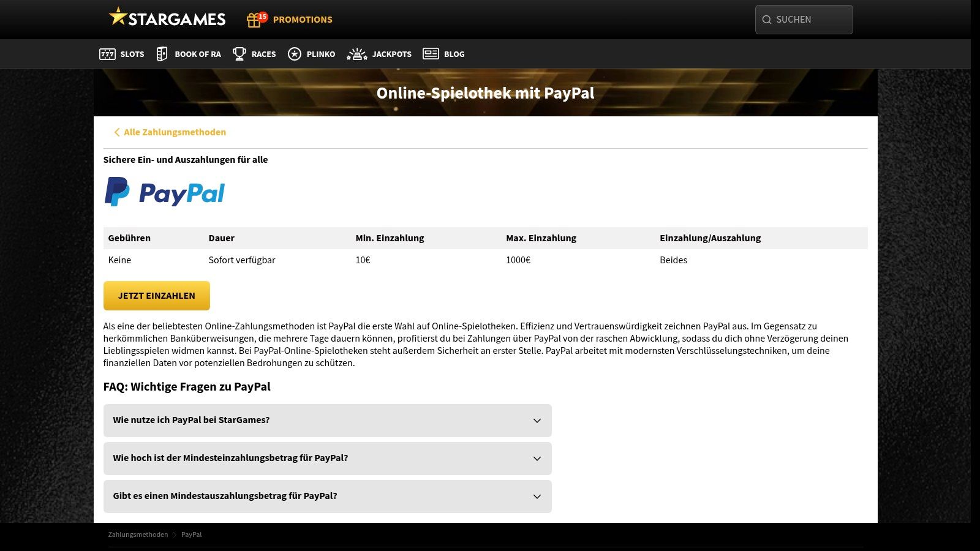
Task: Open the promotions gift box icon
Action: 254,20
